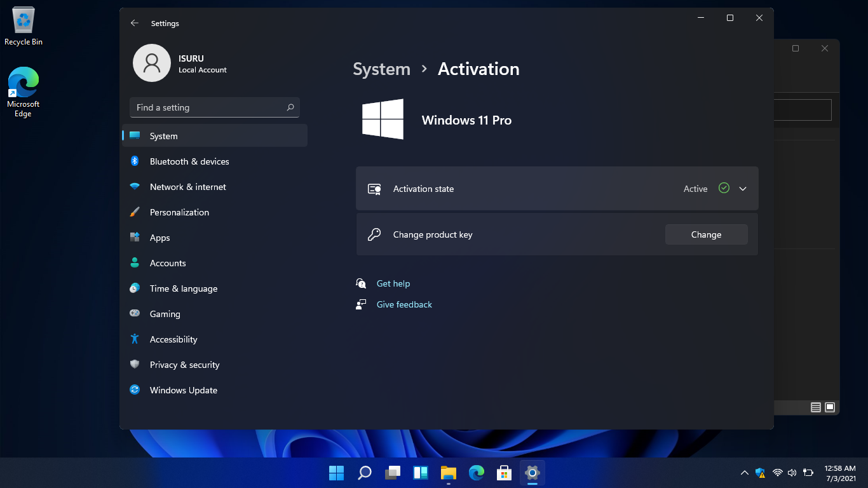The image size is (868, 488).
Task: Launch File Explorer from the taskbar
Action: (x=449, y=473)
